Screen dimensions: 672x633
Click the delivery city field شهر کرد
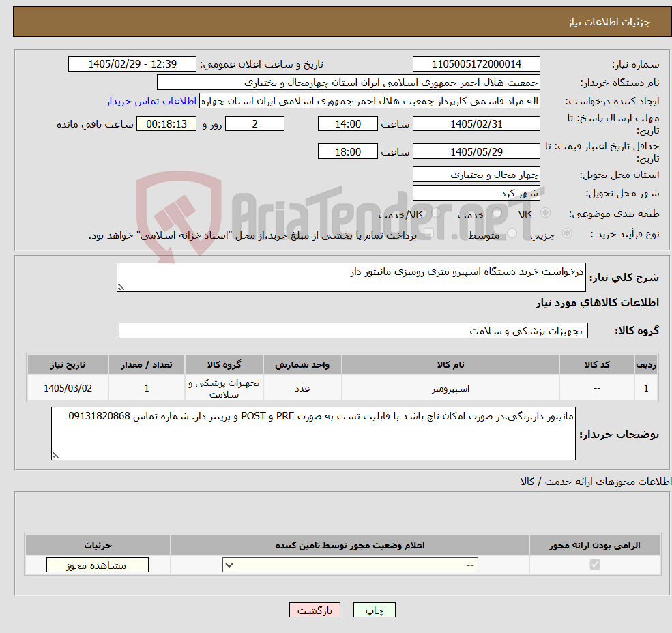point(476,193)
